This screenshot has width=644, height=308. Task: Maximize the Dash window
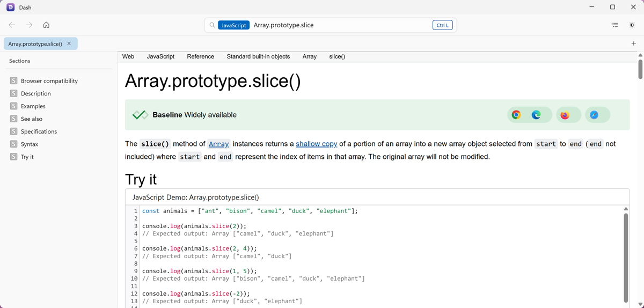pos(612,7)
